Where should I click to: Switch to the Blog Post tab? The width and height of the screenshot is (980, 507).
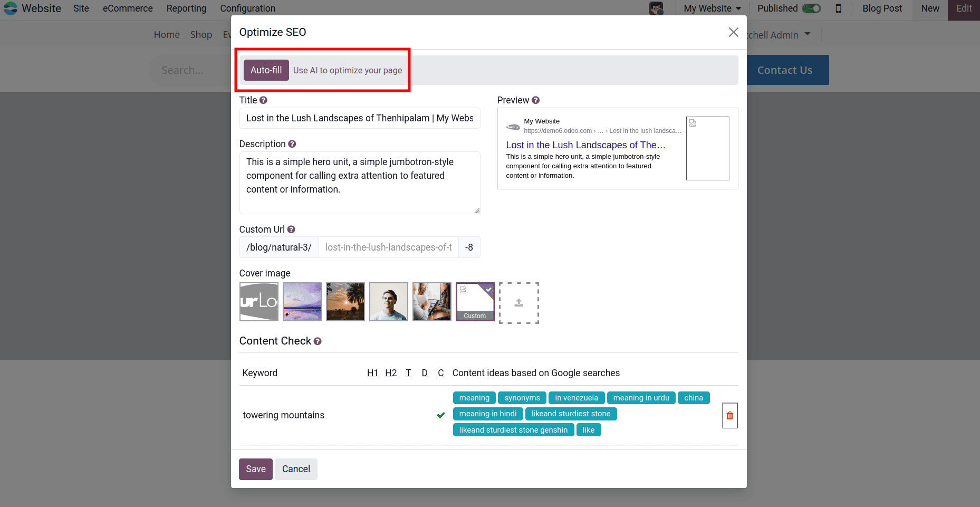click(x=881, y=8)
